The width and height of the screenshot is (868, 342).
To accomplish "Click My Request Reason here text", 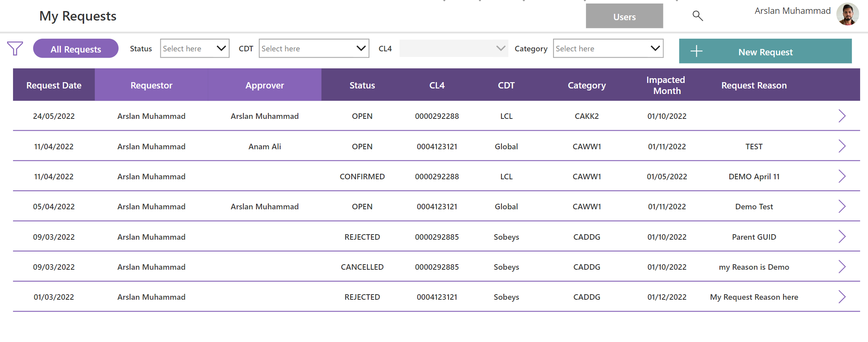I will (754, 297).
